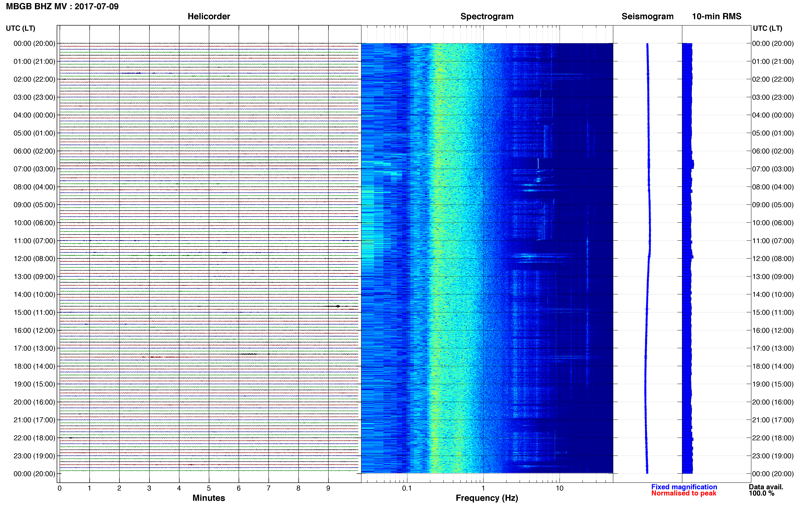
Task: Click the 'Seismogram' panel heading
Action: click(647, 16)
